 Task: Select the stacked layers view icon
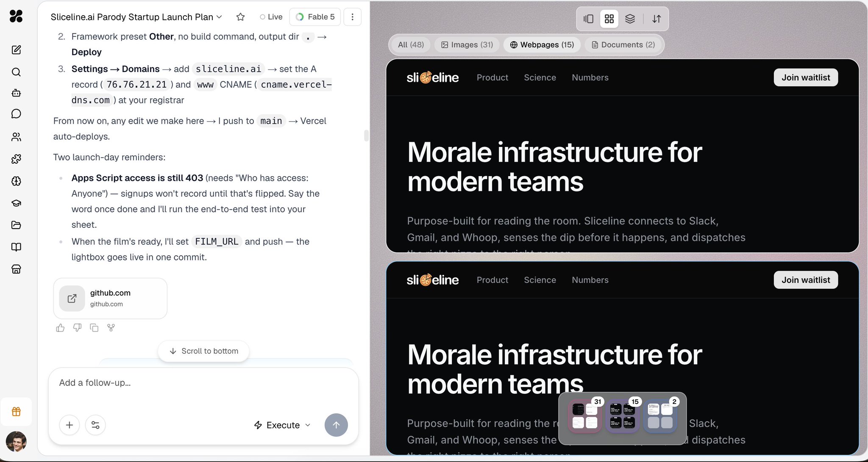(630, 19)
